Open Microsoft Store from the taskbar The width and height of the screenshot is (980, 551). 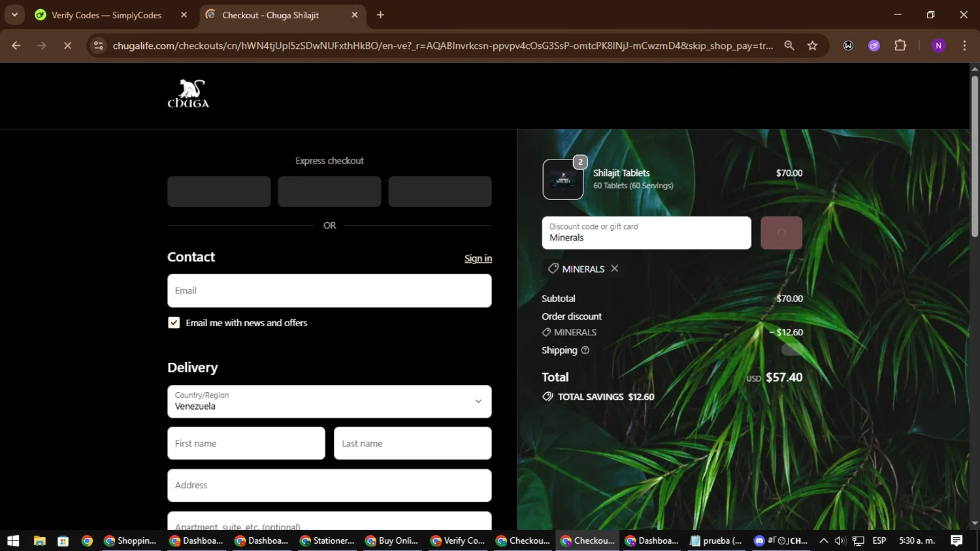63,541
